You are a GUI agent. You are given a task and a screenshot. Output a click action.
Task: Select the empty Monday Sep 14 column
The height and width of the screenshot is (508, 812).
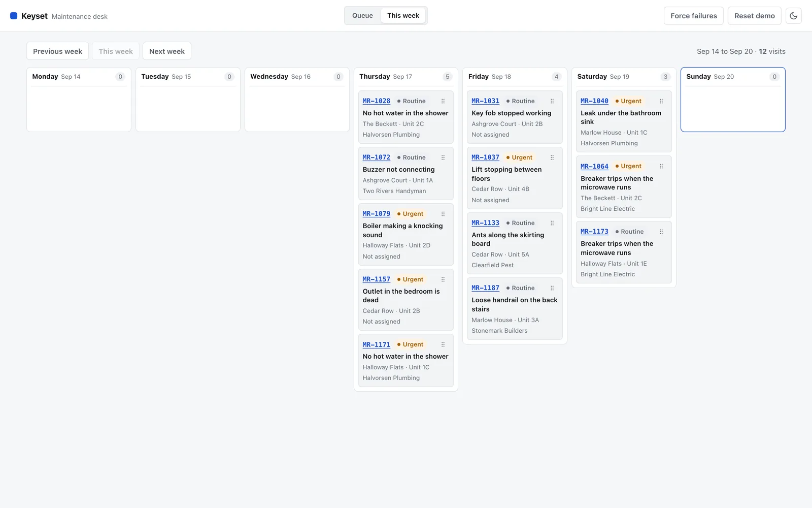pos(79,100)
